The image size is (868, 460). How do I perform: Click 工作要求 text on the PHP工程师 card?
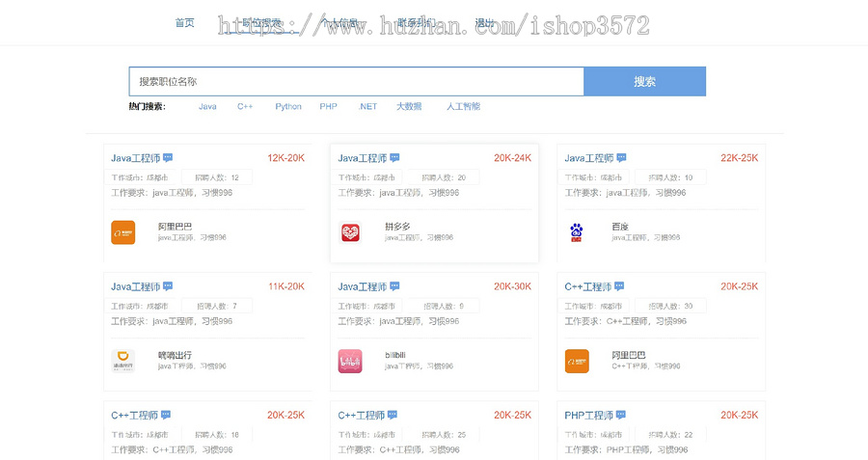coord(626,449)
